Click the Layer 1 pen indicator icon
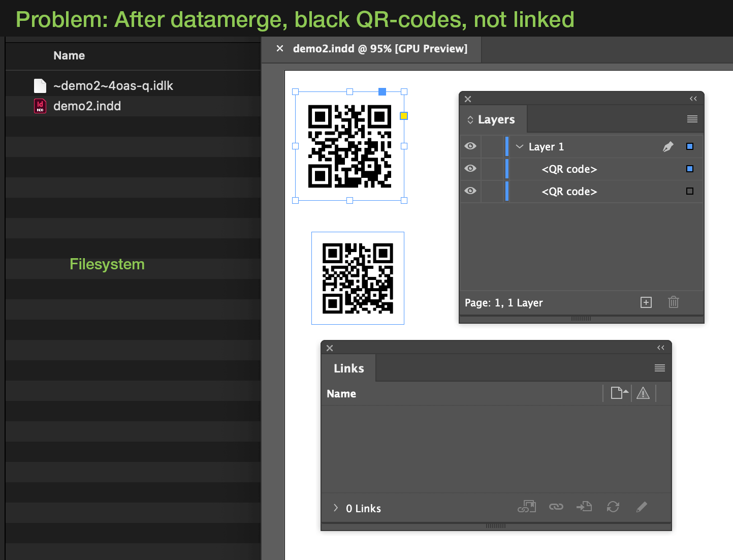This screenshot has height=560, width=733. 668,146
